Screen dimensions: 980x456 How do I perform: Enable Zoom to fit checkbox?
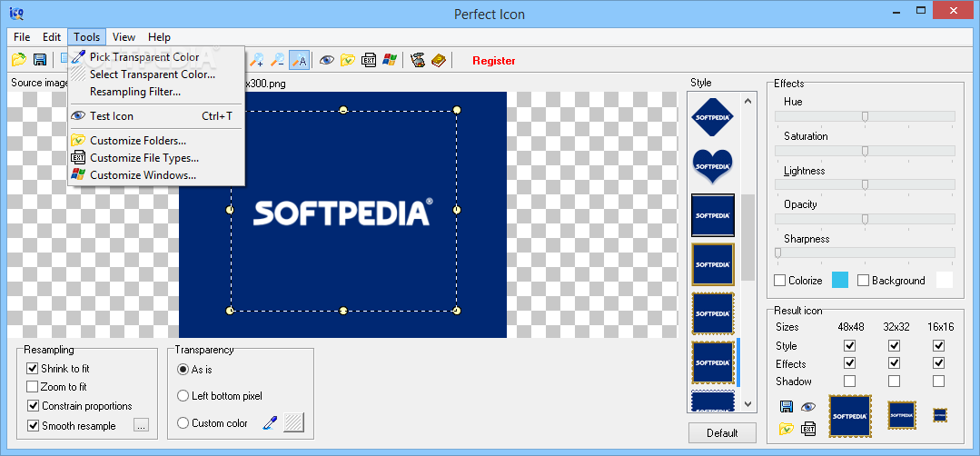pyautogui.click(x=33, y=387)
